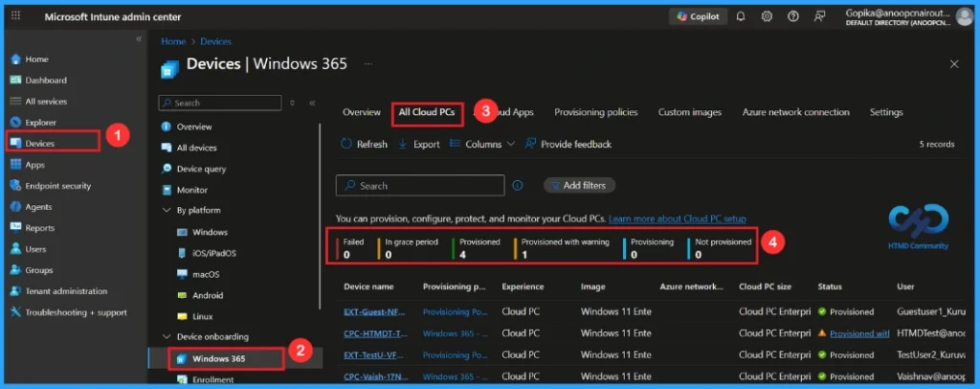Open the notifications bell
Screen dimensions: 980x389
tap(741, 17)
